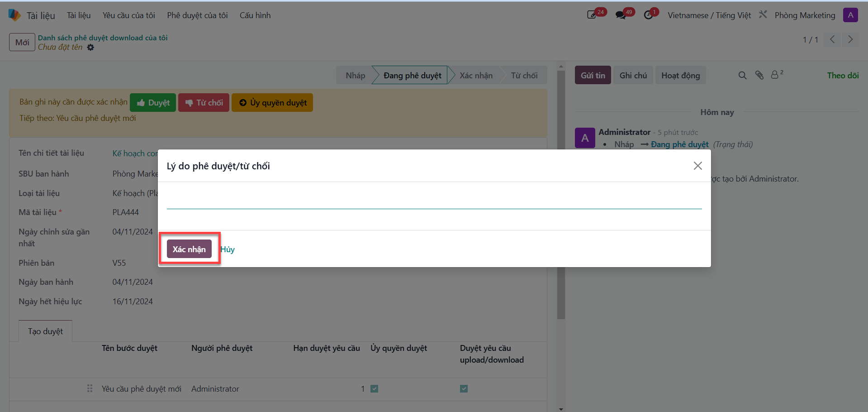The image size is (868, 412).
Task: Click the Ủy quyền duyệt delegate button
Action: [272, 103]
